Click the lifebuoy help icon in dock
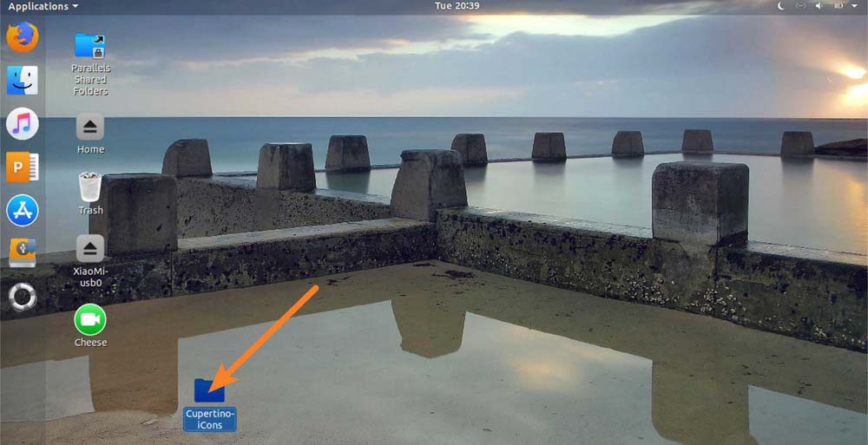This screenshot has height=445, width=868. (x=22, y=297)
